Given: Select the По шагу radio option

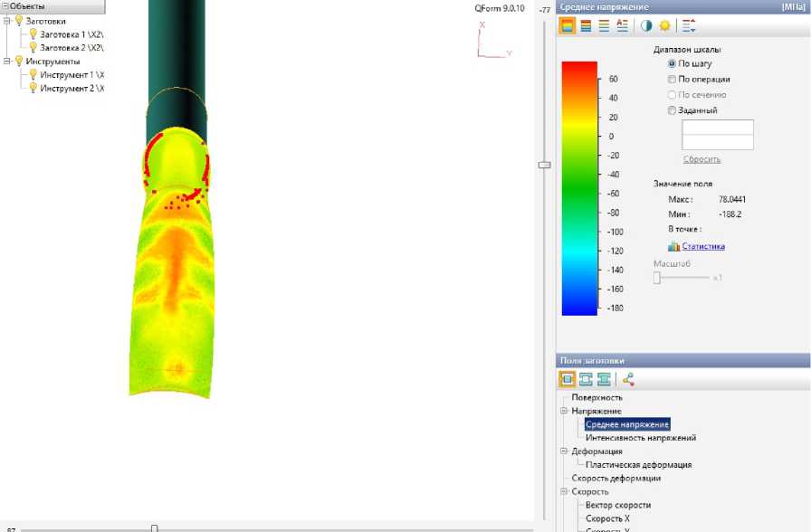Looking at the screenshot, I should [672, 64].
